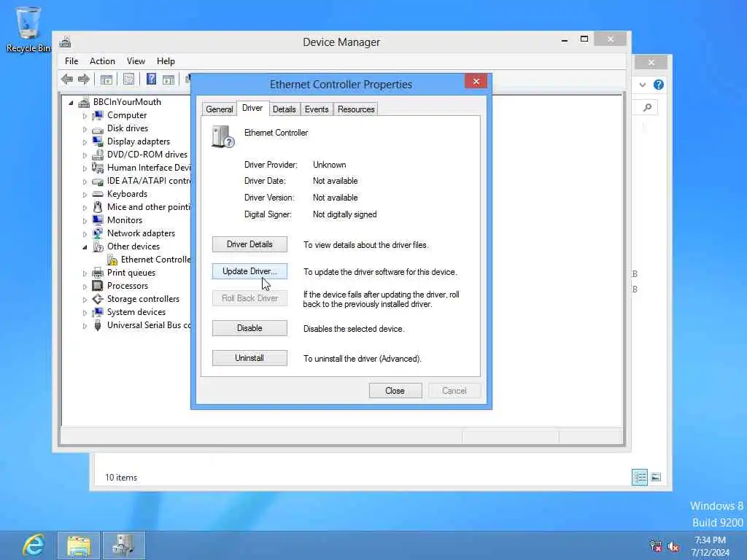This screenshot has height=560, width=747.
Task: Select the Universal Serial Bus controllers icon
Action: [98, 325]
